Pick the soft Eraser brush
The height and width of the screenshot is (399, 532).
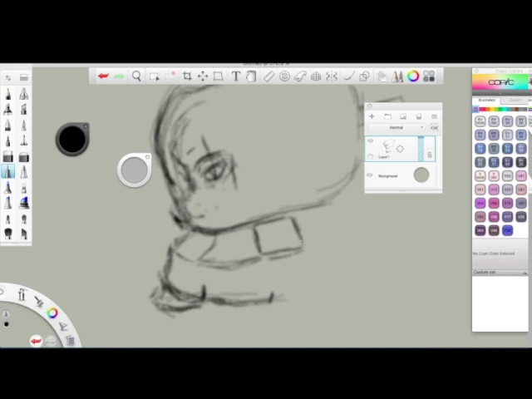point(24,157)
